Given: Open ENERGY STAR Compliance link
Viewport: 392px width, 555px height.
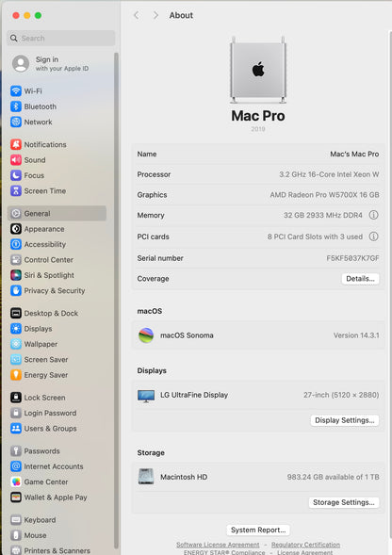Looking at the screenshot, I should pos(224,552).
